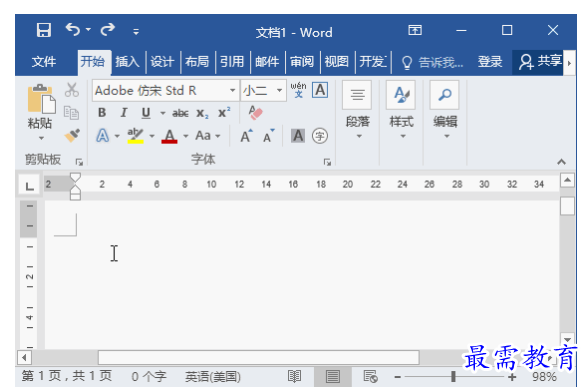
Task: Toggle superscript formatting
Action: (224, 112)
